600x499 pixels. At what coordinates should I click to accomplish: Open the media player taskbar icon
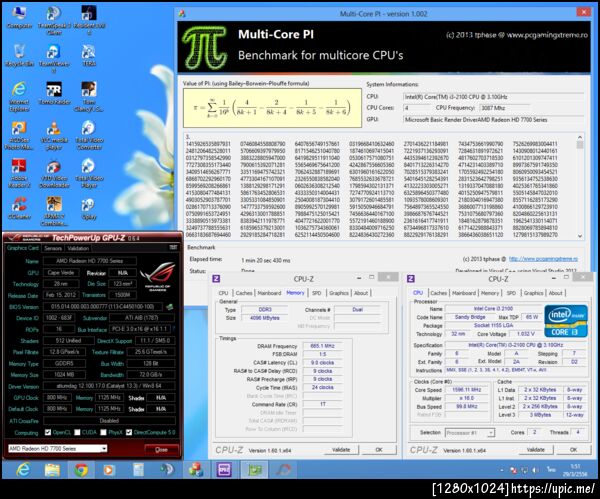[109, 470]
